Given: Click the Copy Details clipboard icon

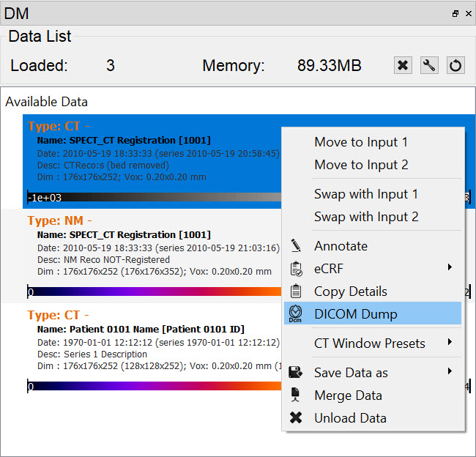Looking at the screenshot, I should 296,291.
